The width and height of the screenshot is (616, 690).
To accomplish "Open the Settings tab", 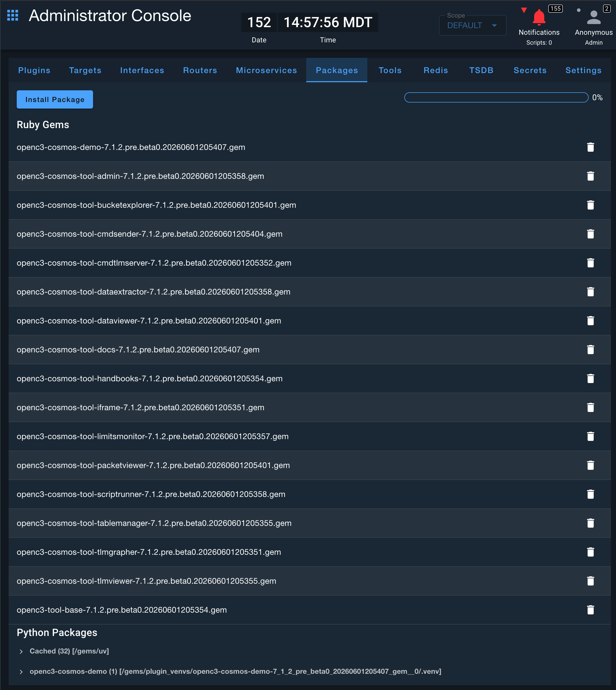I will point(584,70).
